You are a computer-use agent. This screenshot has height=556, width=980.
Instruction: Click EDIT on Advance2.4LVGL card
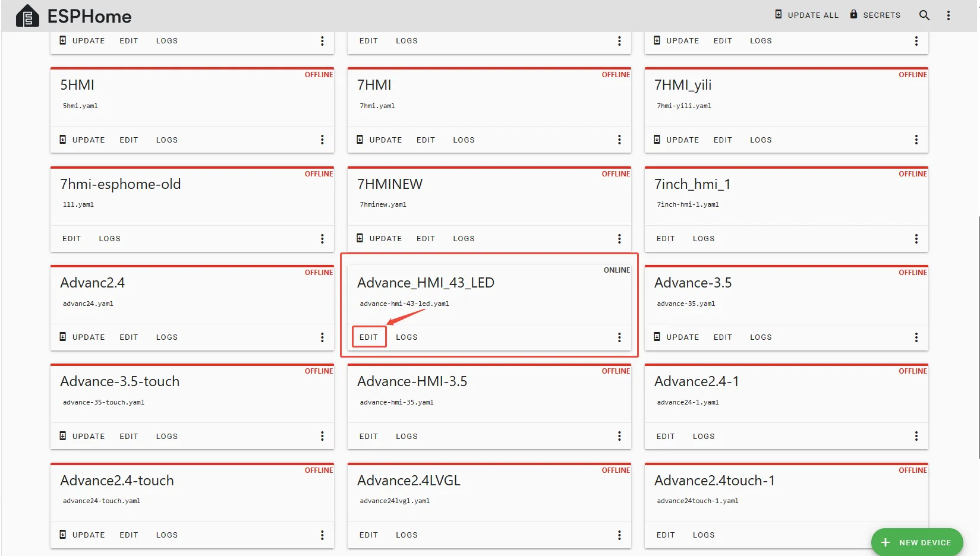(x=368, y=535)
